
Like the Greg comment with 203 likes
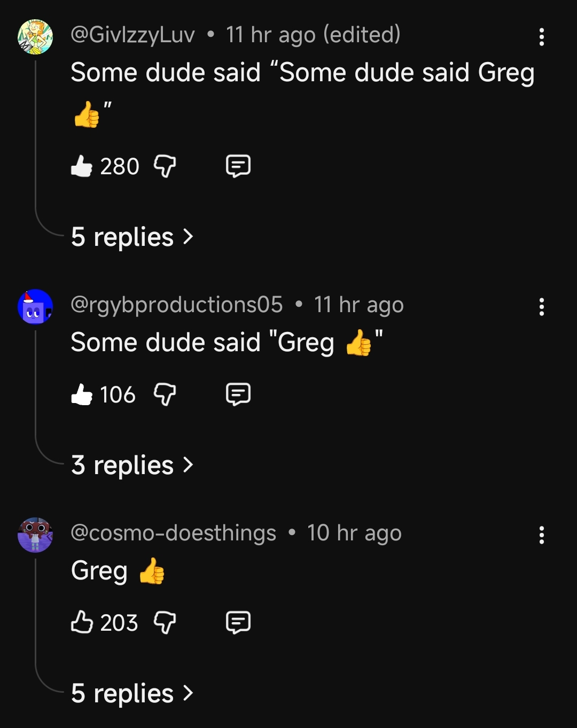click(82, 623)
